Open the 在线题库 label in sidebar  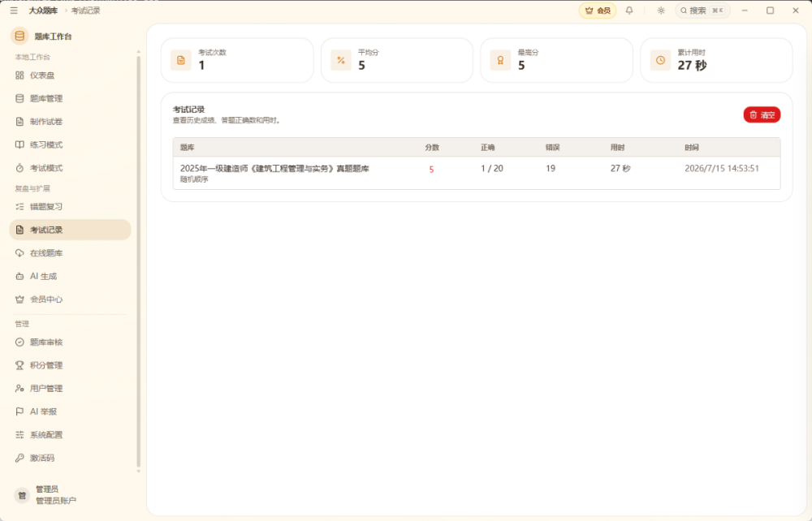[x=46, y=253]
